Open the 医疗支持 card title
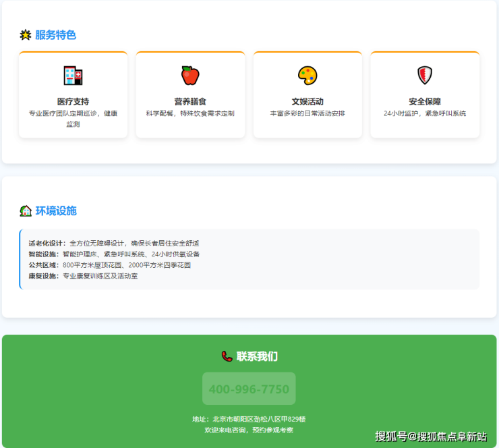Viewport: 499px width, 448px height. click(x=73, y=101)
